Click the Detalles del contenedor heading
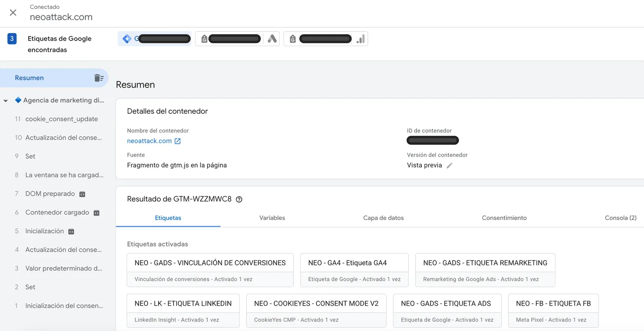 167,111
